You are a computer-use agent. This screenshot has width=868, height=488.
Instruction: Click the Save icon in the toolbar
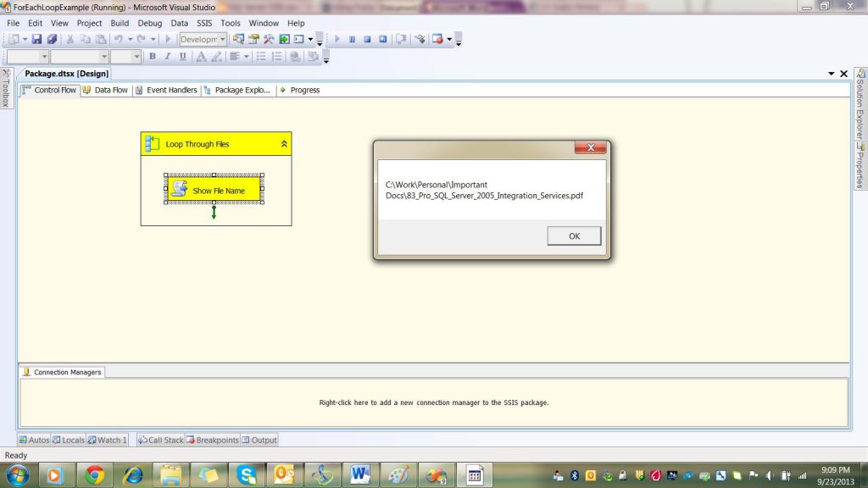click(37, 39)
